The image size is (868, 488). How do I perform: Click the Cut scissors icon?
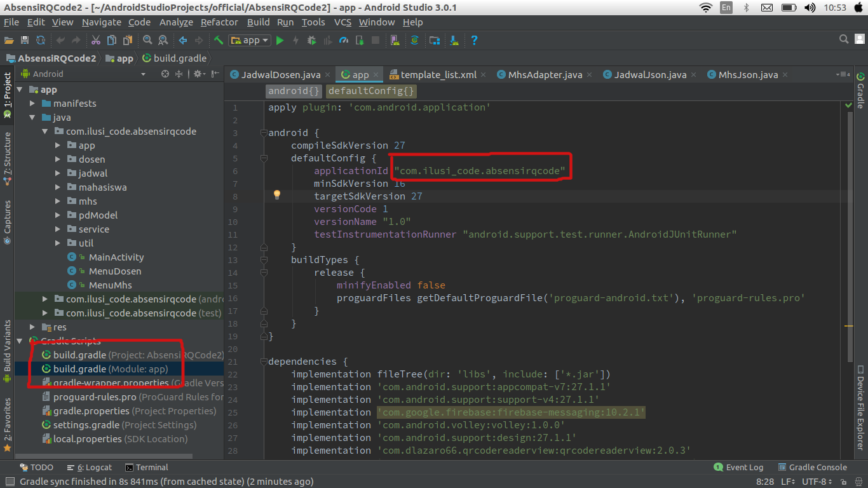tap(95, 40)
